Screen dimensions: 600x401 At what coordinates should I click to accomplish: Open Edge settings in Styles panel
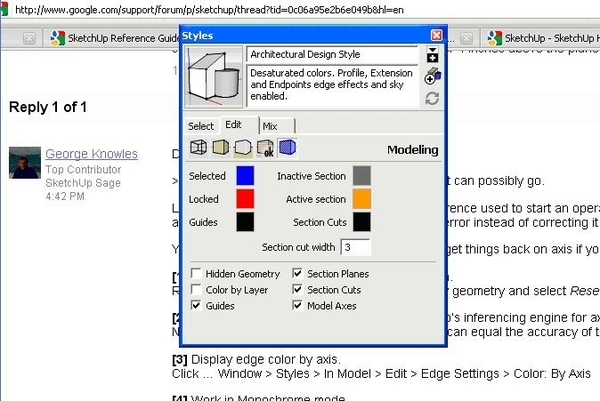coord(198,147)
